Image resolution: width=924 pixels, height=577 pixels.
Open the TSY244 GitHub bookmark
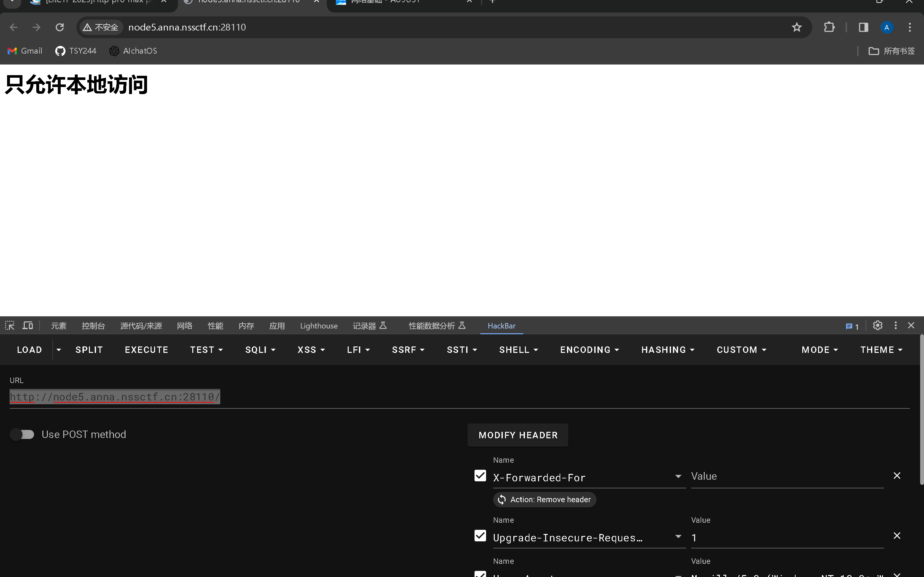(x=76, y=51)
